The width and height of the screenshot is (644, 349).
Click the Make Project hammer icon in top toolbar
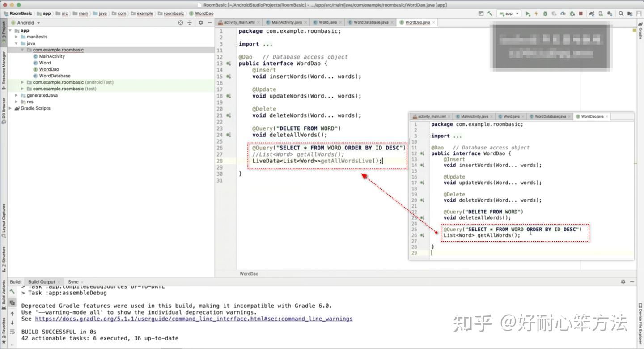(490, 13)
